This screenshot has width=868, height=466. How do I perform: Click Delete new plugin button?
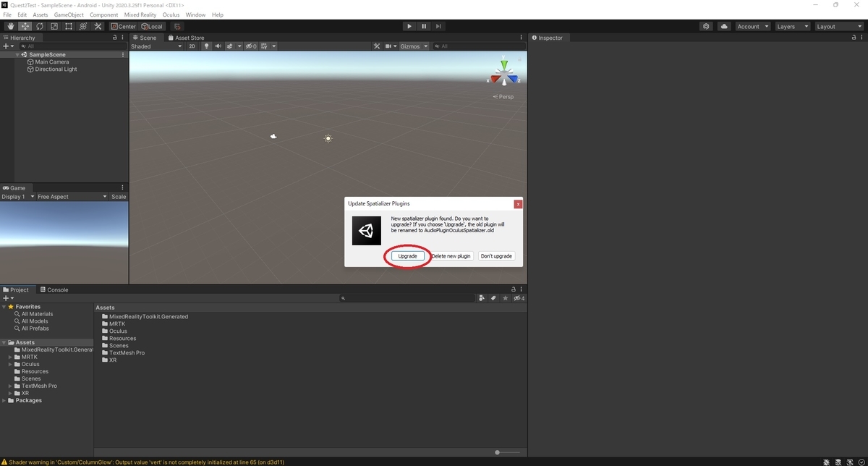coord(451,256)
